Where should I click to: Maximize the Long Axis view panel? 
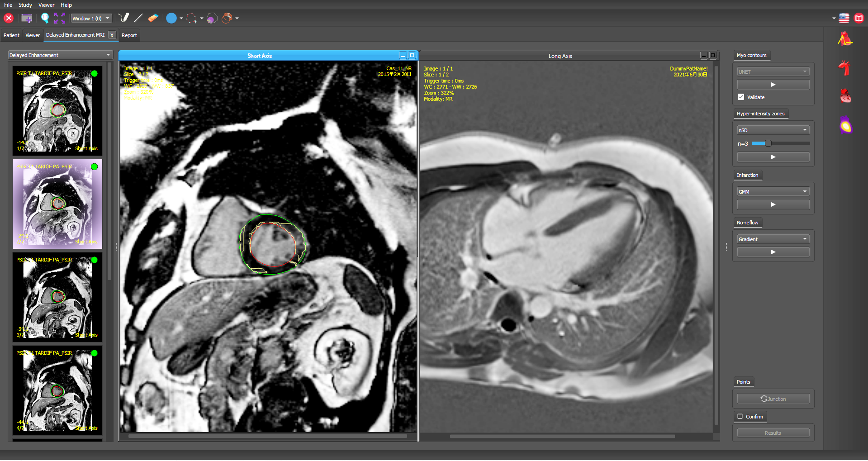[713, 56]
